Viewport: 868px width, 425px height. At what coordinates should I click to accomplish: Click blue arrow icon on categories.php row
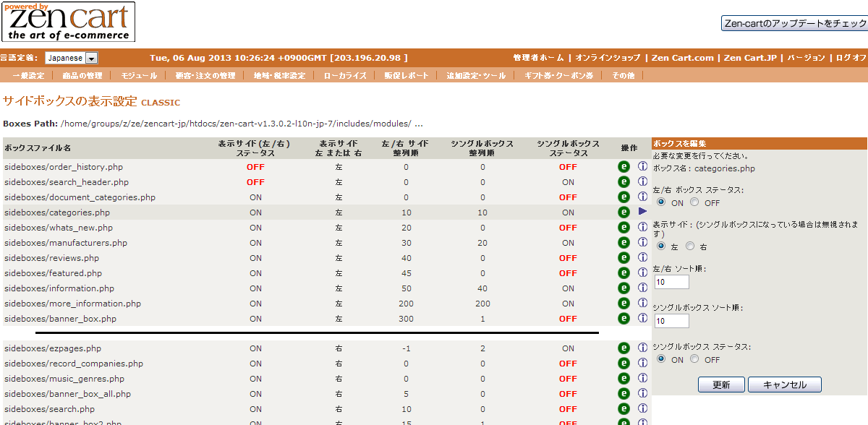[642, 212]
